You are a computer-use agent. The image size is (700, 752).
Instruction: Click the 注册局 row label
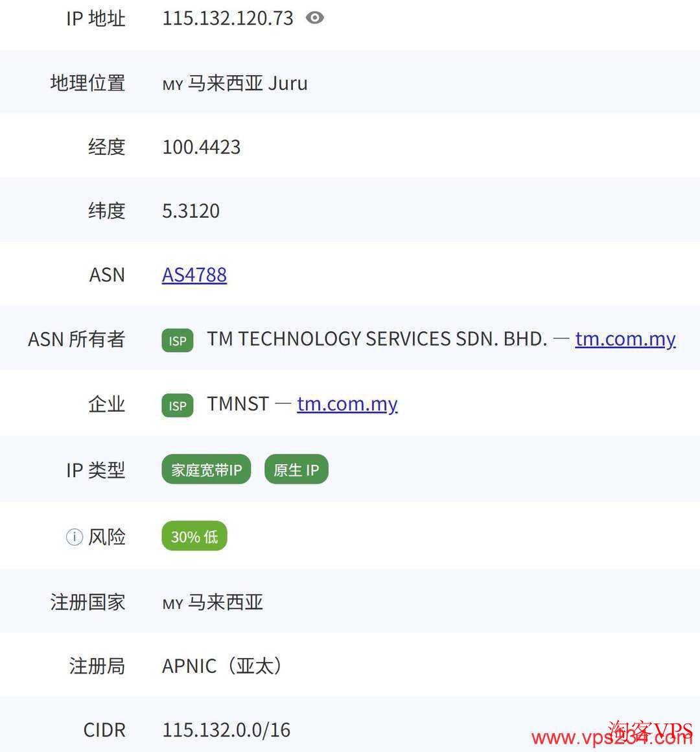coord(97,666)
